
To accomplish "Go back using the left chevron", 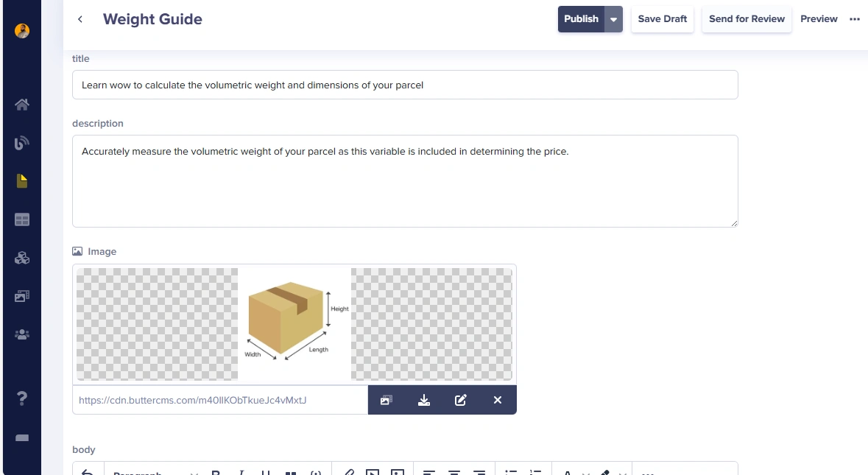I will click(80, 19).
